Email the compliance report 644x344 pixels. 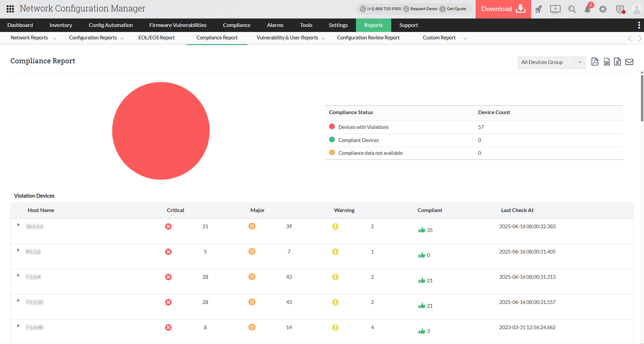pyautogui.click(x=630, y=62)
